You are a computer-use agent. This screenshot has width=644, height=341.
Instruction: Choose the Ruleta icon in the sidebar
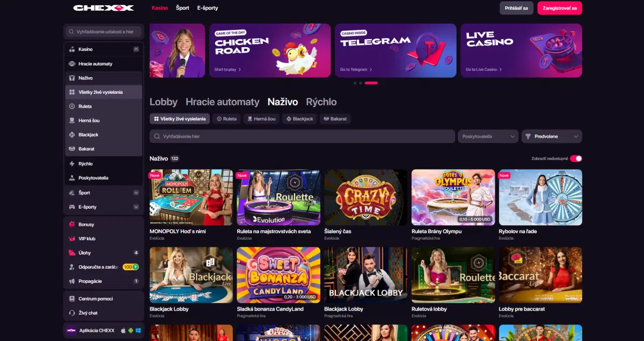pyautogui.click(x=72, y=106)
